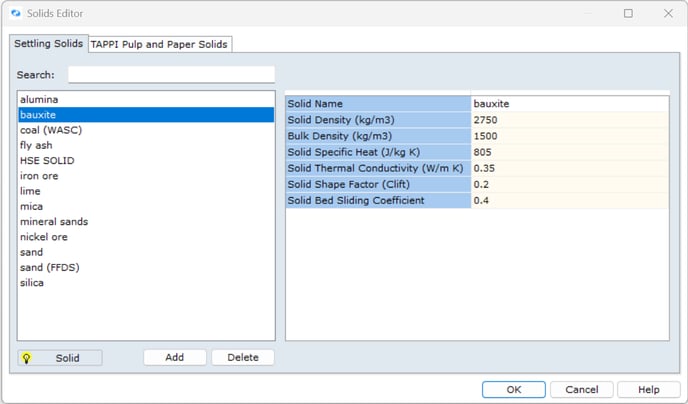Edit the Solid Density value 2750
Screen dimensions: 688x404
click(x=568, y=120)
